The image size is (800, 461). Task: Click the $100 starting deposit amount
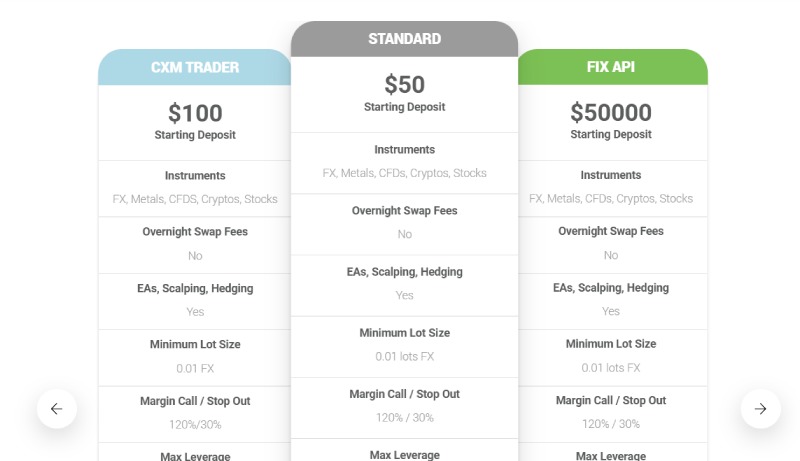(195, 113)
